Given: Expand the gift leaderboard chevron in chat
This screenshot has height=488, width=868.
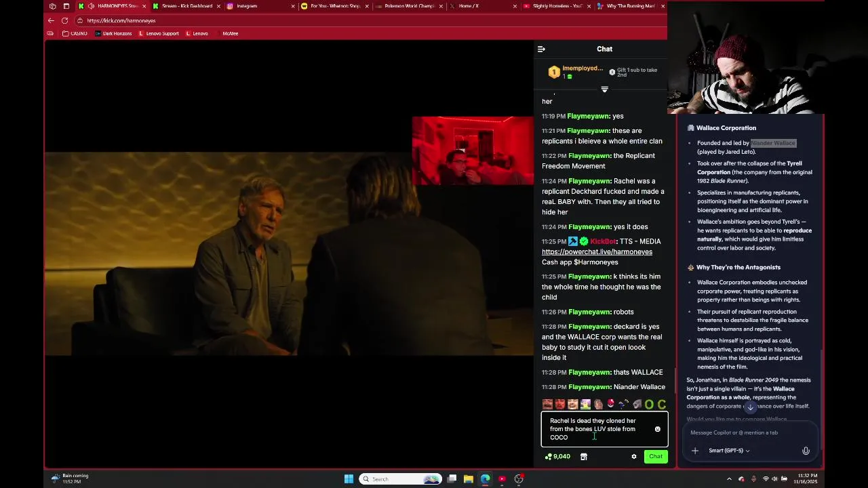Looking at the screenshot, I should (604, 89).
